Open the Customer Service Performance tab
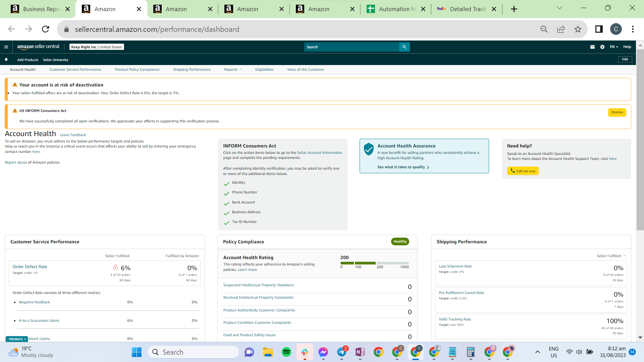The width and height of the screenshot is (644, 362). tap(75, 69)
